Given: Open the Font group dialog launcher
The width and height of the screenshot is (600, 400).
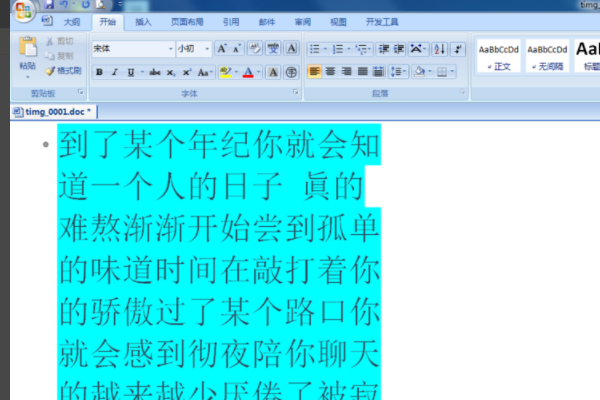Looking at the screenshot, I should (x=295, y=92).
